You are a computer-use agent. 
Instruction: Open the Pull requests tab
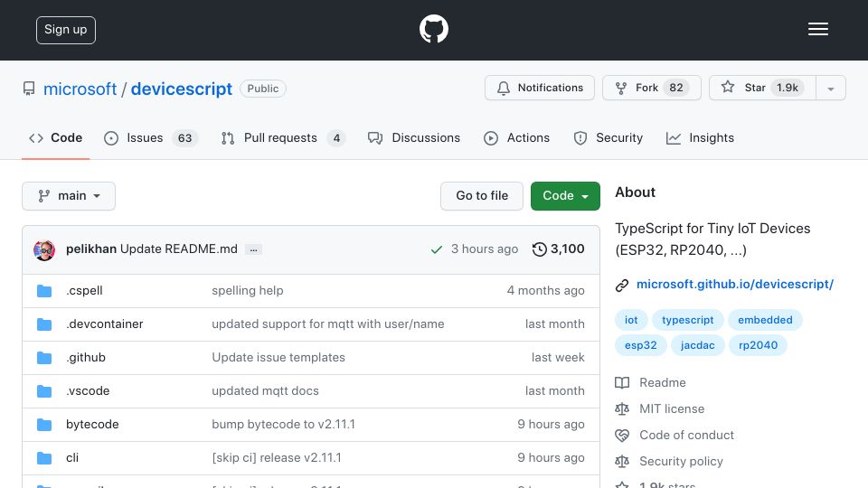point(283,137)
